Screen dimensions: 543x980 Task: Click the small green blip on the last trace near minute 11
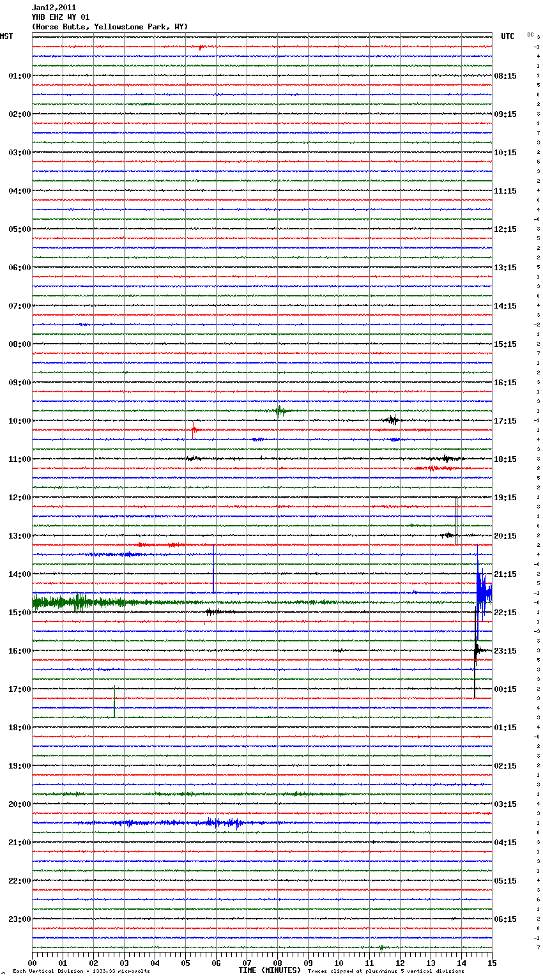tap(381, 947)
